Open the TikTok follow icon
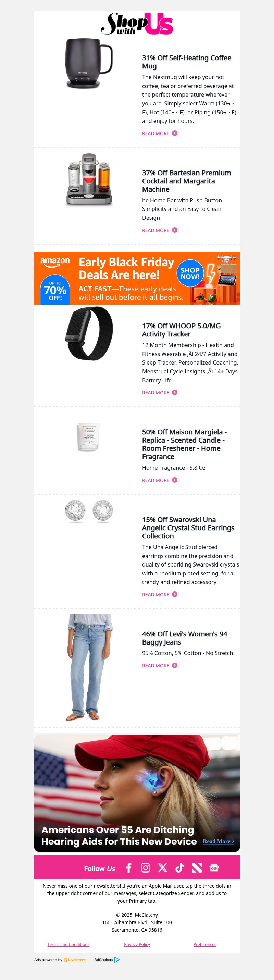 pos(179,868)
